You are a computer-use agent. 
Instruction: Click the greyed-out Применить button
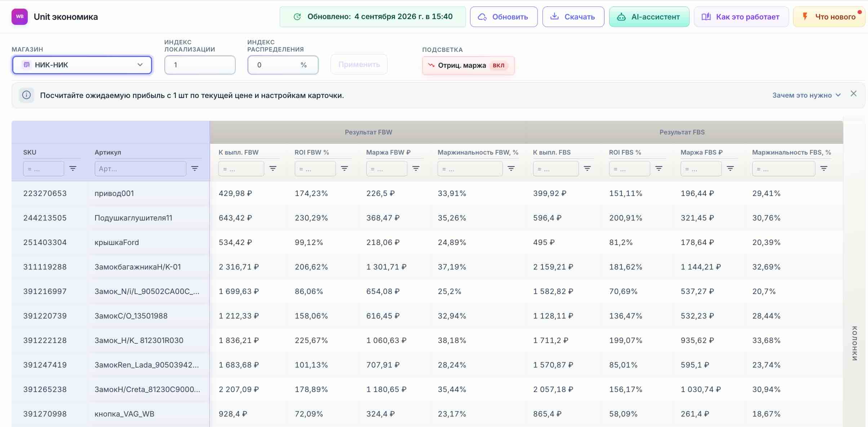click(359, 65)
